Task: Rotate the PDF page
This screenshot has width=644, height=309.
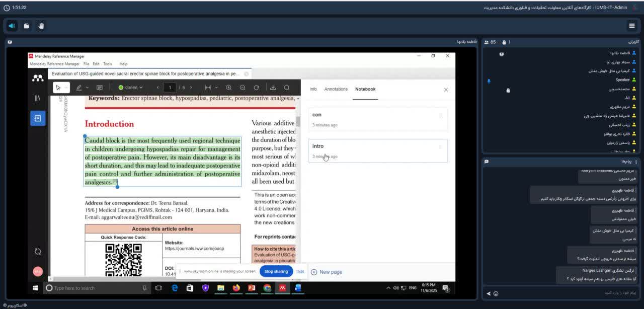Action: (257, 88)
